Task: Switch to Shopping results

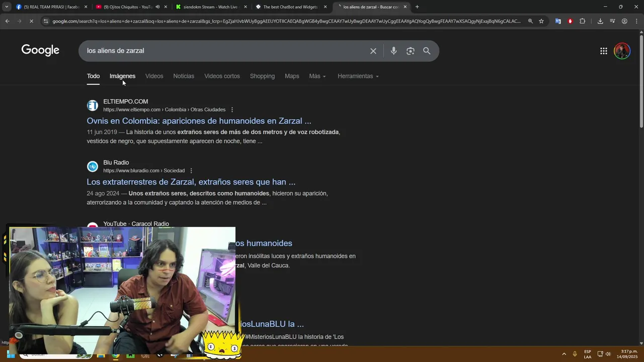Action: coord(262,76)
